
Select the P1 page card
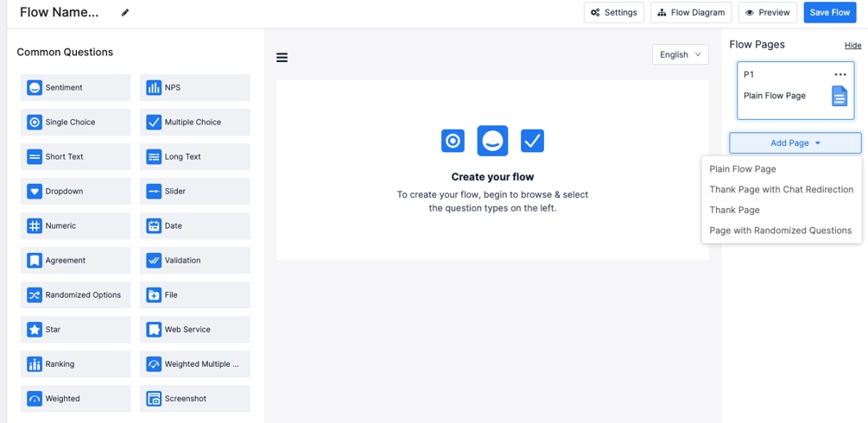point(795,91)
